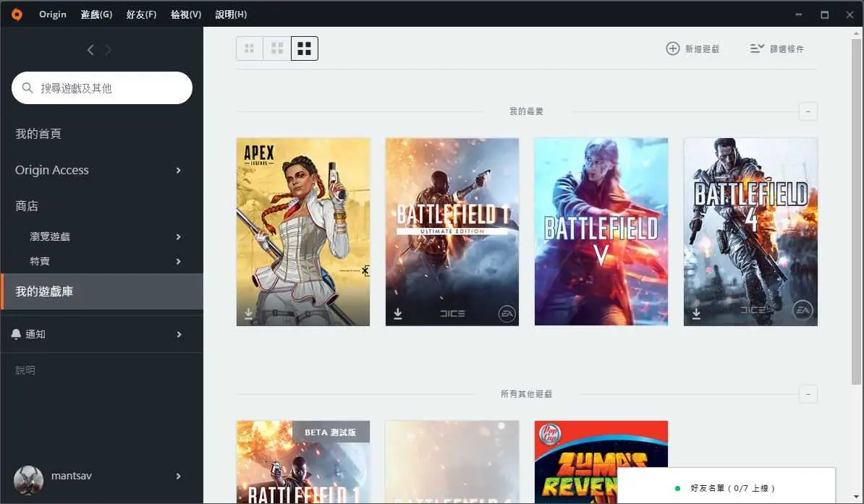Click download icon on Battlefield 4
Screen dimensions: 864x504
click(x=697, y=313)
